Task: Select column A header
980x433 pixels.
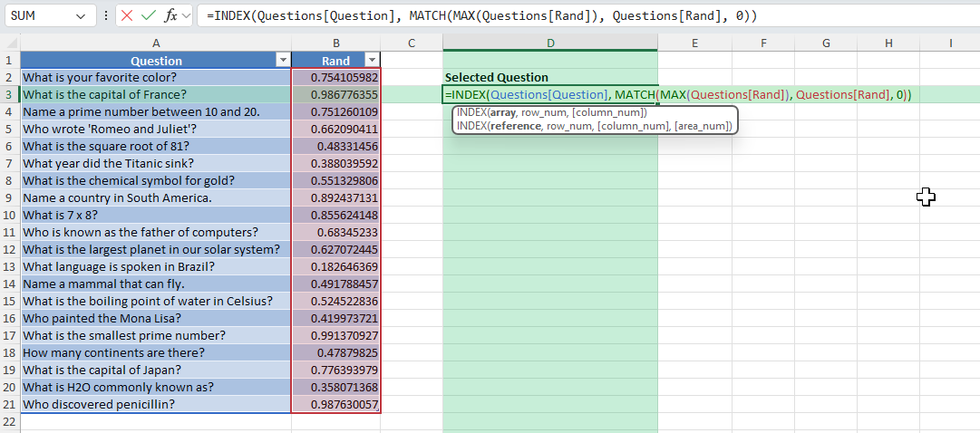Action: (156, 43)
